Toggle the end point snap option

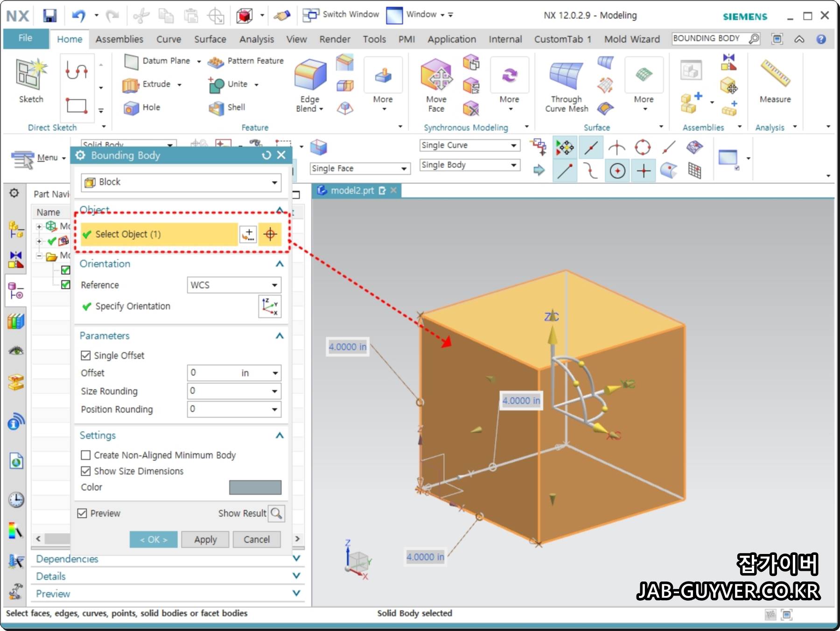(565, 171)
